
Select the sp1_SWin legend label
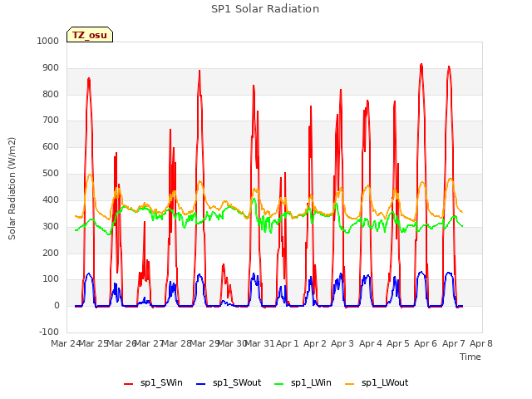click(x=161, y=383)
